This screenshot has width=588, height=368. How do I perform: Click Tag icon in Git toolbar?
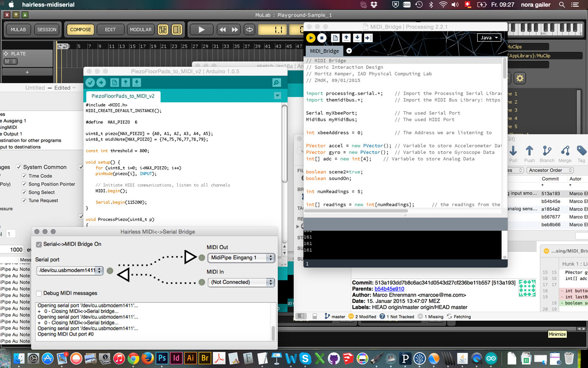(x=581, y=154)
